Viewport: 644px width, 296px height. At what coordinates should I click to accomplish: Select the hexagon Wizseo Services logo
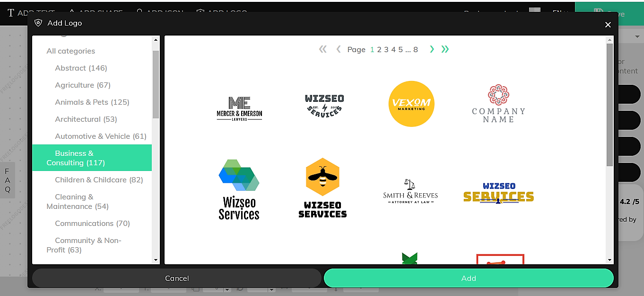click(x=239, y=189)
